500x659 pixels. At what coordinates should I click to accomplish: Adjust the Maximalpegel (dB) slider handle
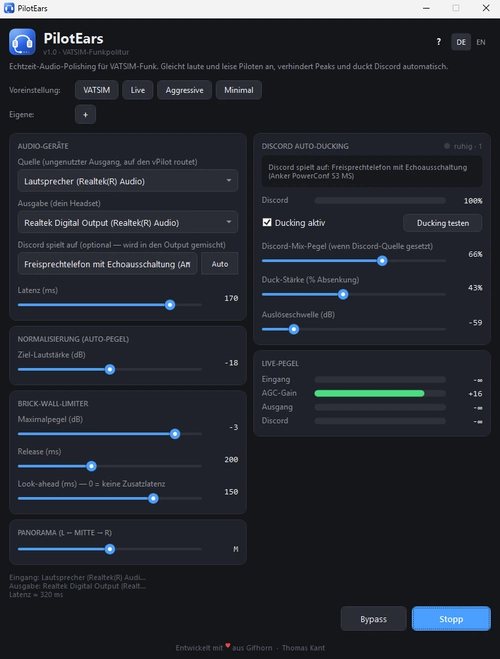point(175,434)
